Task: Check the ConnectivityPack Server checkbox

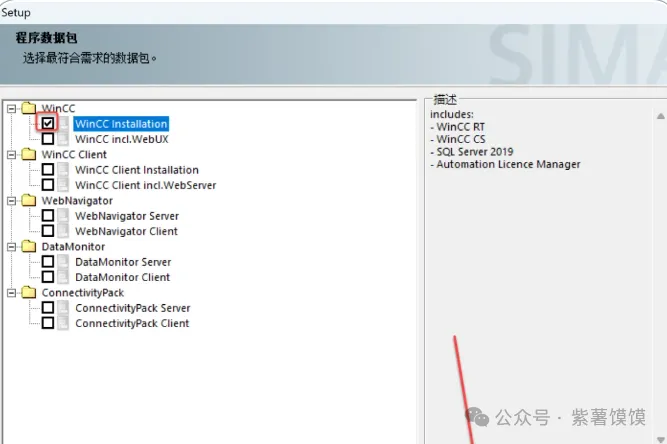Action: click(x=48, y=308)
